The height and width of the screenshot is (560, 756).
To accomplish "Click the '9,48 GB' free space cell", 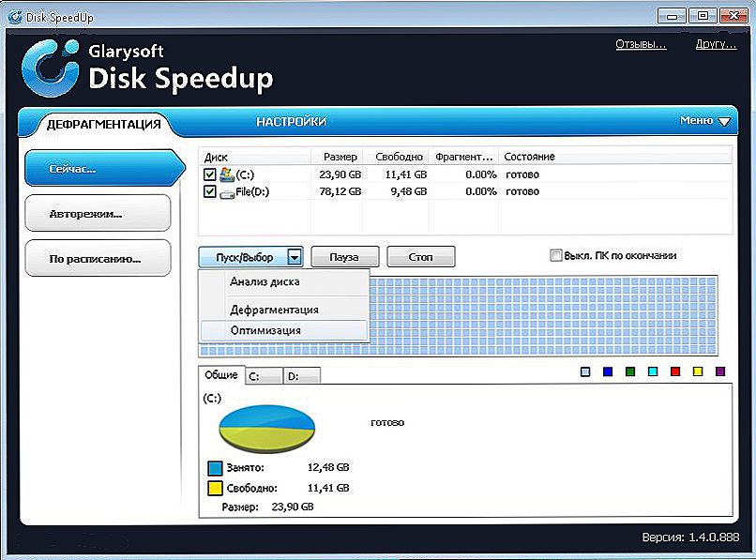I will coord(409,191).
